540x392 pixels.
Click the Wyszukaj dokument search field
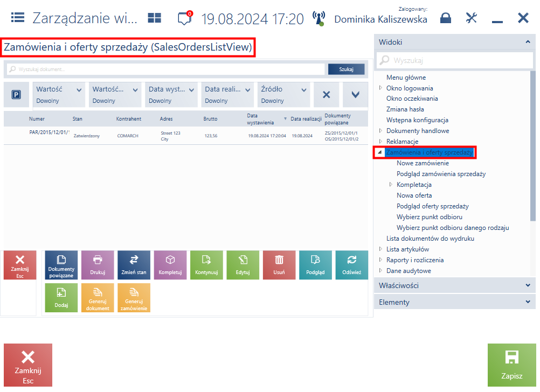(165, 69)
